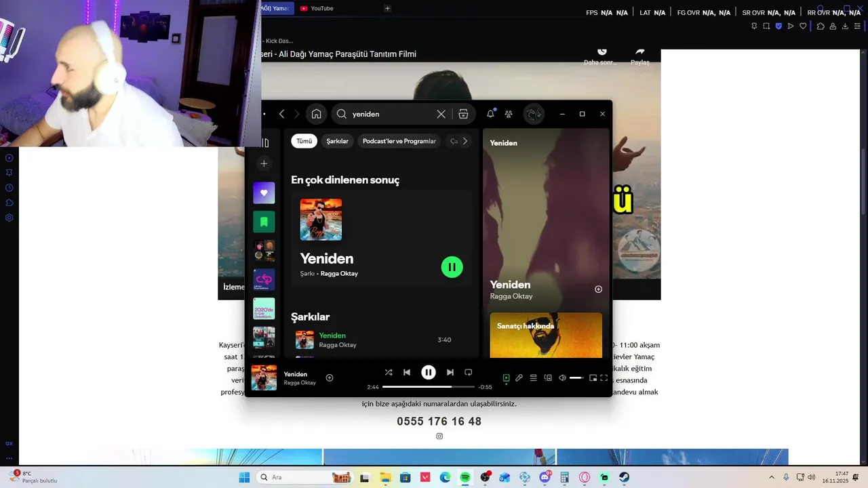Open browser pinboard icon

(x=754, y=26)
